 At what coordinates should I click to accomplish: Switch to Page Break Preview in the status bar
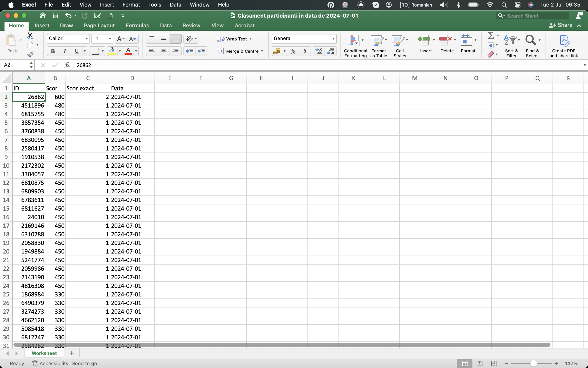(494, 363)
